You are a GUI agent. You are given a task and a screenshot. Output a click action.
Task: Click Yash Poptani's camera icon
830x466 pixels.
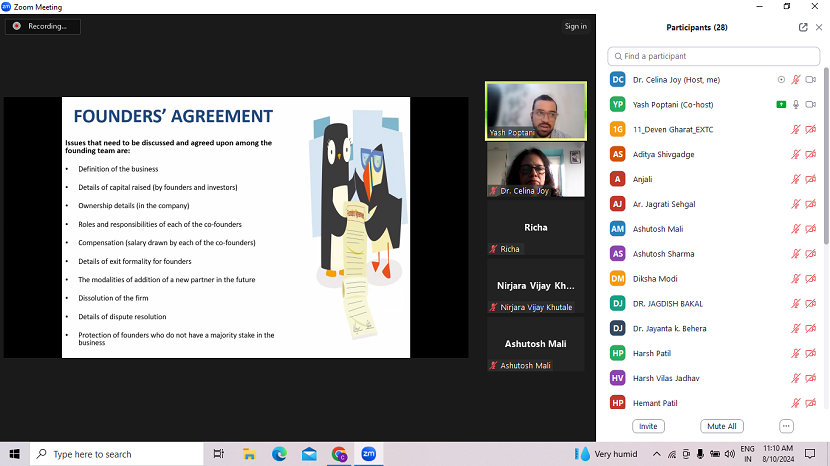point(810,104)
